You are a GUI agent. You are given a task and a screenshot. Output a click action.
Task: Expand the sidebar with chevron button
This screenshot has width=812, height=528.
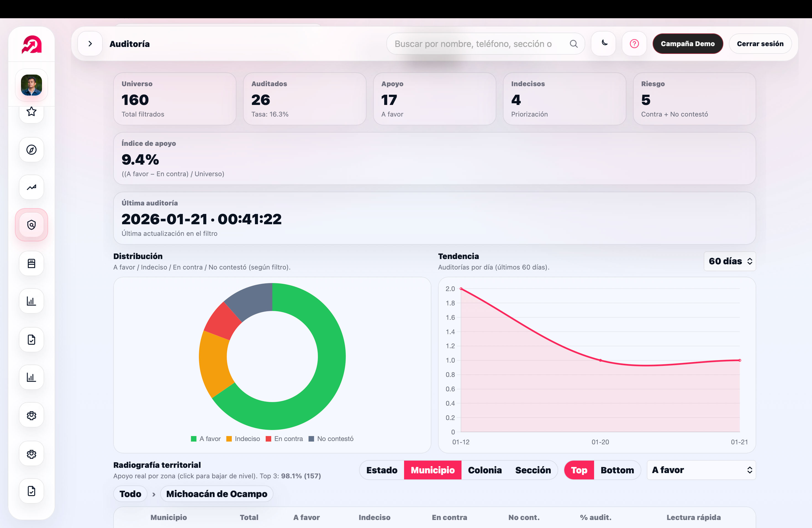pyautogui.click(x=90, y=44)
